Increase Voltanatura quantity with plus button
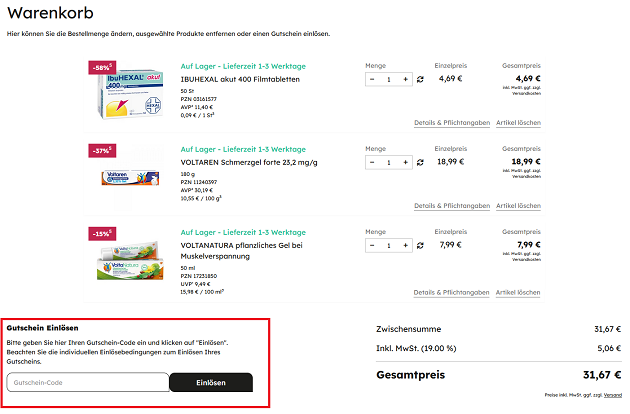This screenshot has width=630, height=414. pos(405,245)
